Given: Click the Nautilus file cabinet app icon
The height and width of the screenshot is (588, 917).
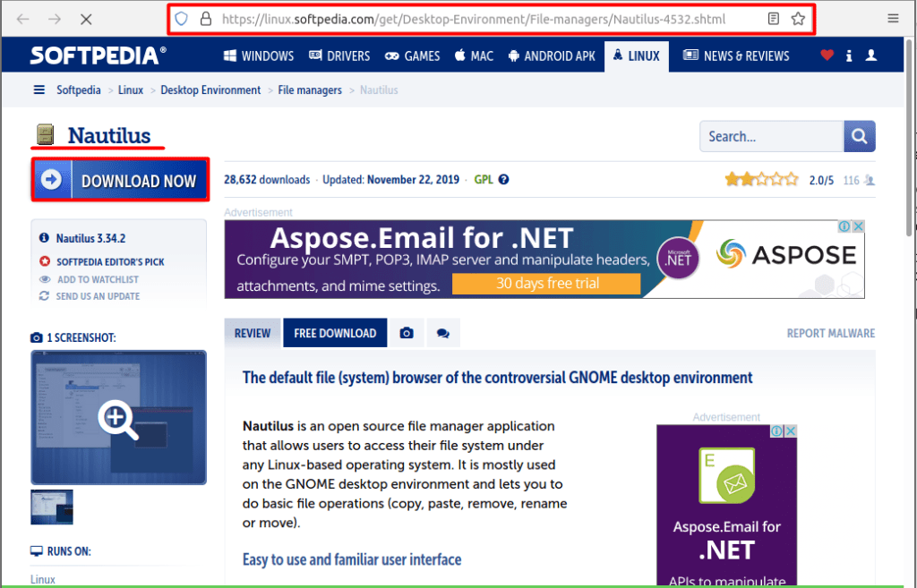Looking at the screenshot, I should pyautogui.click(x=45, y=134).
